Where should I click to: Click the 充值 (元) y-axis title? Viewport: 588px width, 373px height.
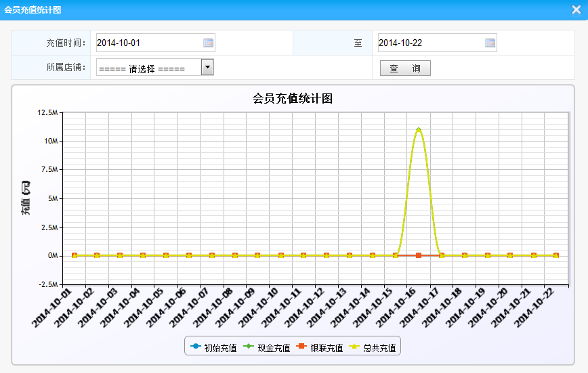[26, 198]
